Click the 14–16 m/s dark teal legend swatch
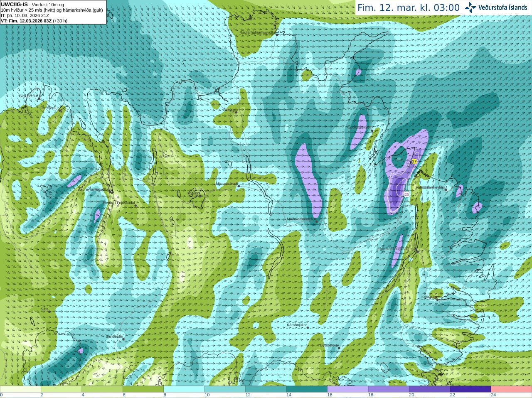Image resolution: width=532 pixels, height=398 pixels. click(307, 389)
